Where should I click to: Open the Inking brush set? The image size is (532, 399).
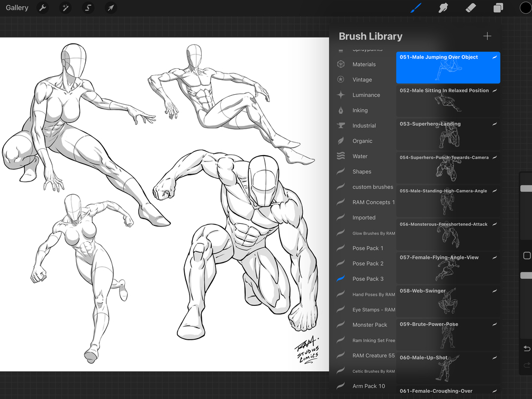click(360, 110)
